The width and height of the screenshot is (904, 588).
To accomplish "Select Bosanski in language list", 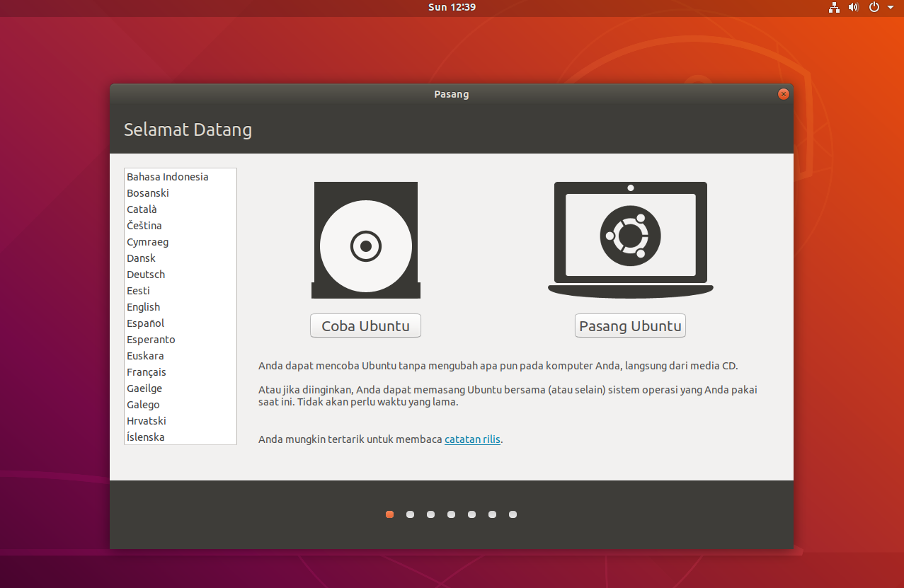I will point(181,193).
